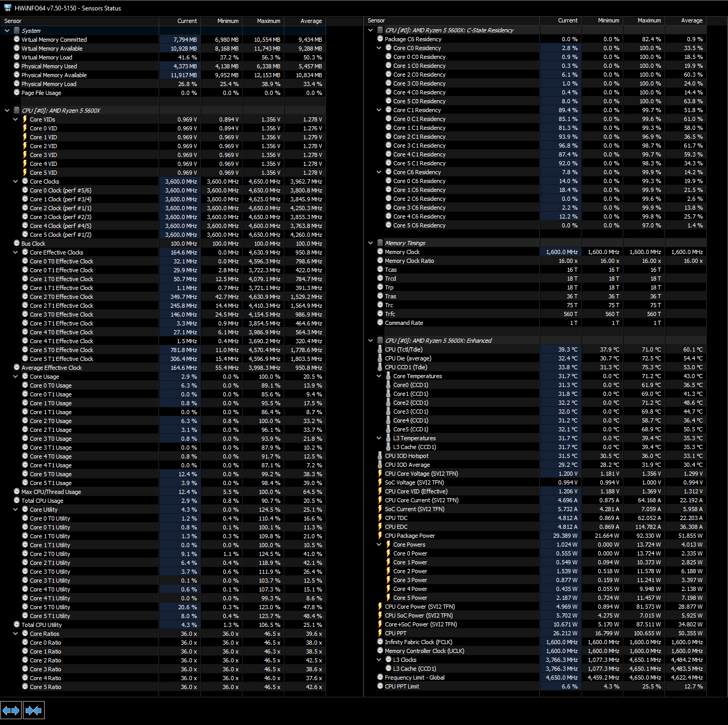Screen dimensions: 728x725
Task: Collapse the Ryzen 5 5600X: Enhanced group
Action: [370, 341]
